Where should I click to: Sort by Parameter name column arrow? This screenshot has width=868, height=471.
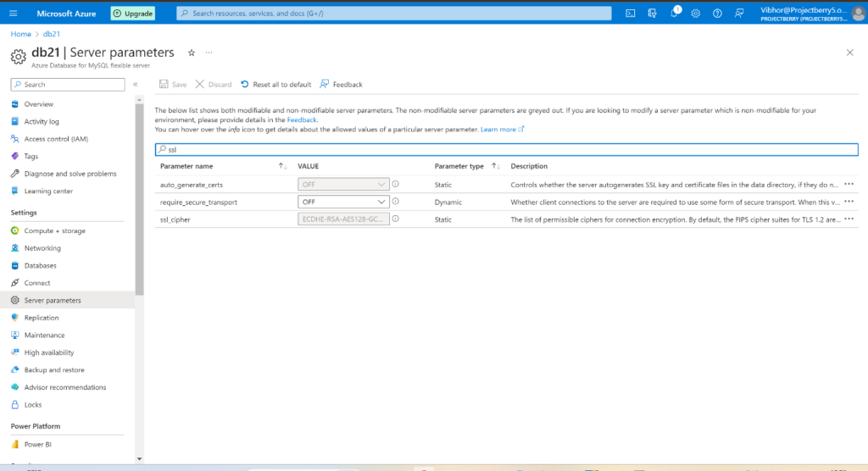281,166
